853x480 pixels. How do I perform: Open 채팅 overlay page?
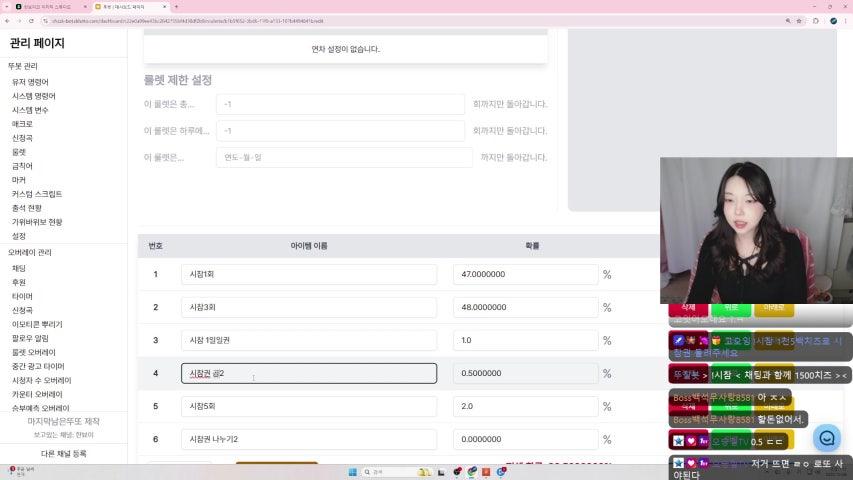tap(19, 268)
